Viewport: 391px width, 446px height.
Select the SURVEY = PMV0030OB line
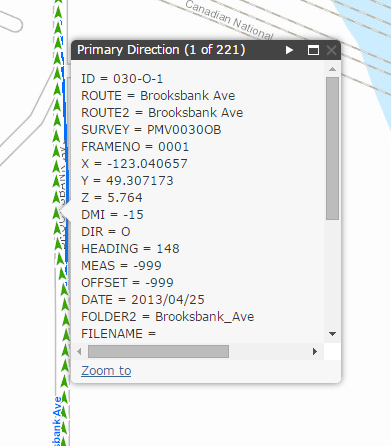pyautogui.click(x=151, y=130)
